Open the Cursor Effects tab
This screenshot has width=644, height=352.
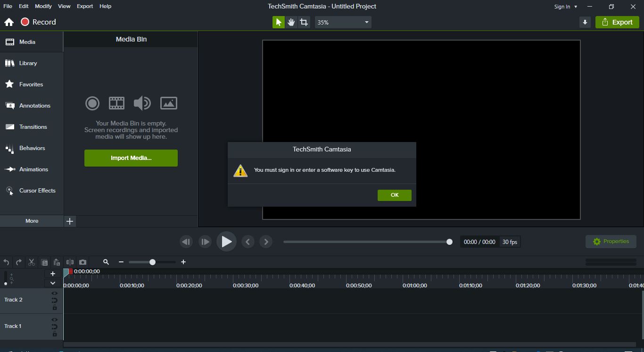coord(32,191)
